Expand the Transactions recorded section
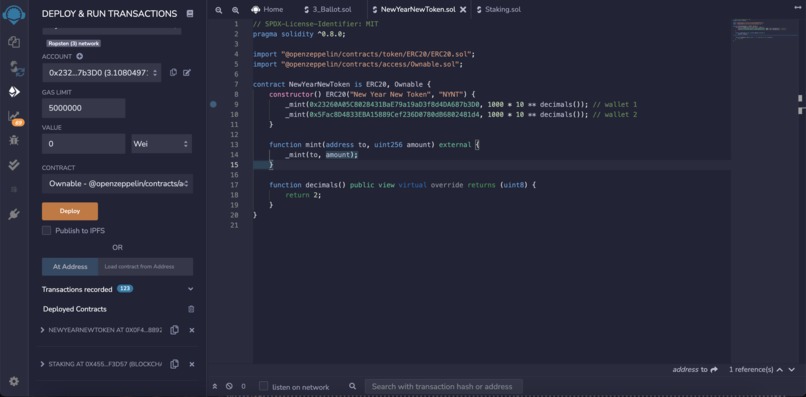The image size is (806, 397). click(x=190, y=289)
